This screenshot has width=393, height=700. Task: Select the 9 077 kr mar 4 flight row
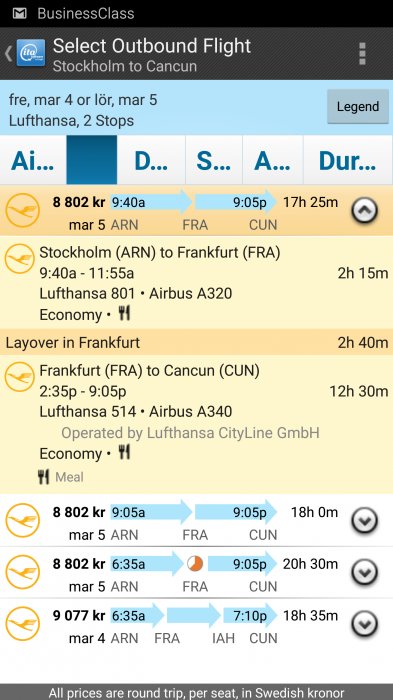point(196,624)
